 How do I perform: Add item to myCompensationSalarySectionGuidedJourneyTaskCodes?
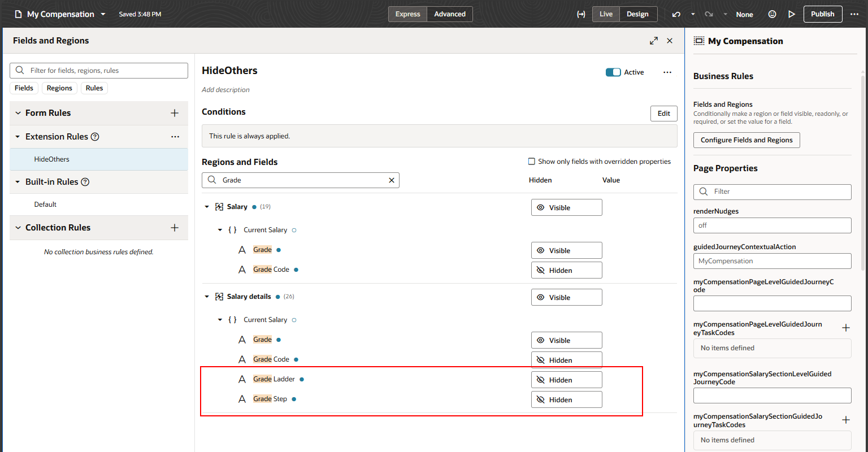click(846, 420)
